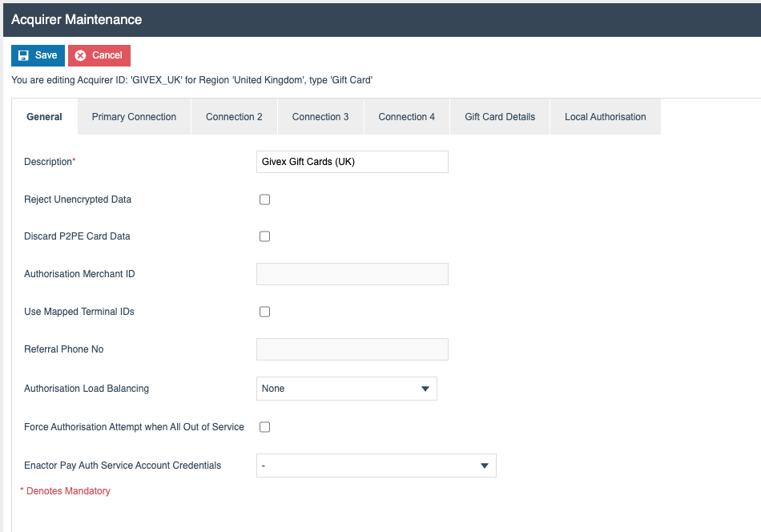Viewport: 761px width, 532px height.
Task: Click inside the Description text field
Action: [352, 161]
